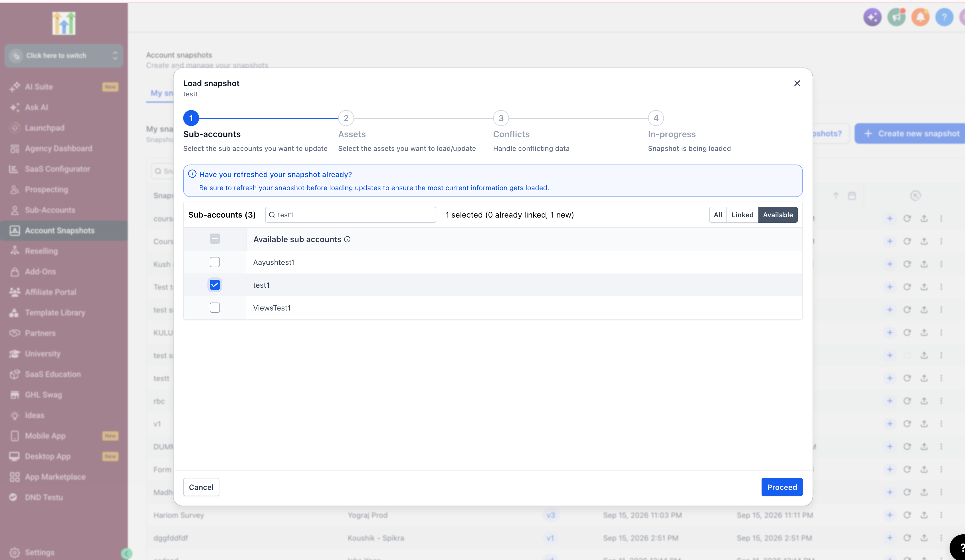Open more options in Hariom Survey row
This screenshot has width=965, height=560.
[941, 515]
